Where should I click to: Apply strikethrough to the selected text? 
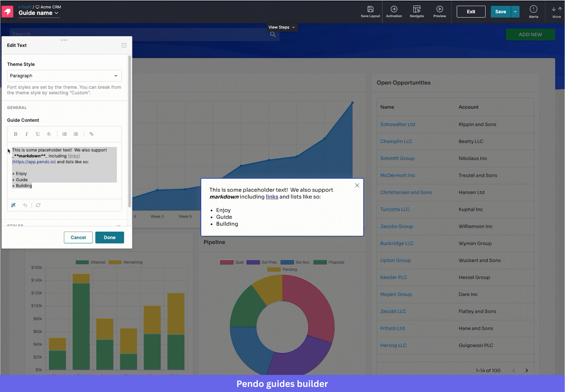(49, 134)
